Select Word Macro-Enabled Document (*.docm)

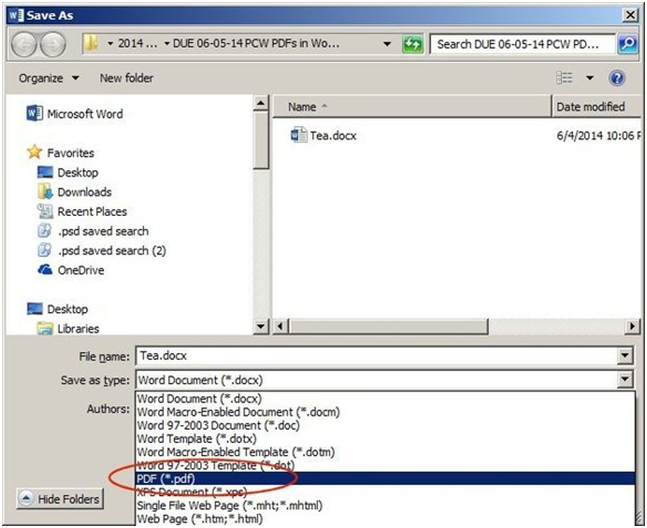(385, 412)
